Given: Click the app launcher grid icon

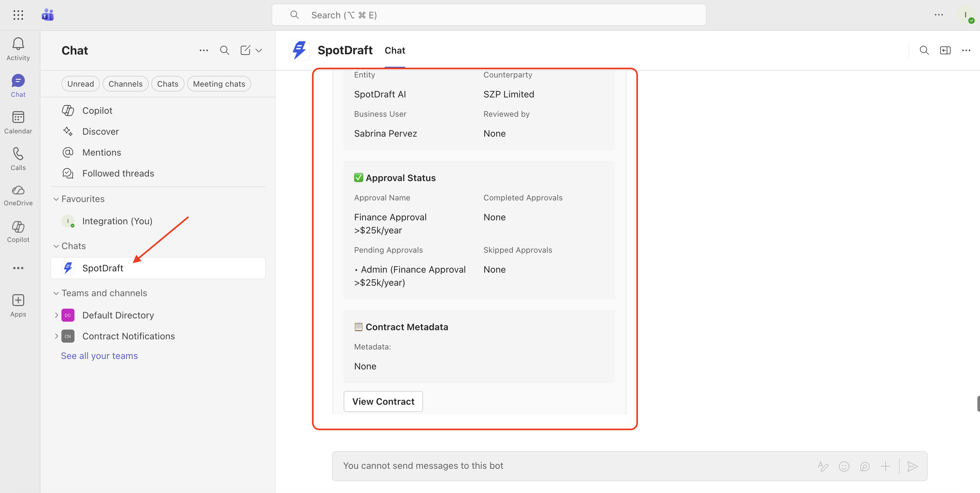Looking at the screenshot, I should pos(18,15).
